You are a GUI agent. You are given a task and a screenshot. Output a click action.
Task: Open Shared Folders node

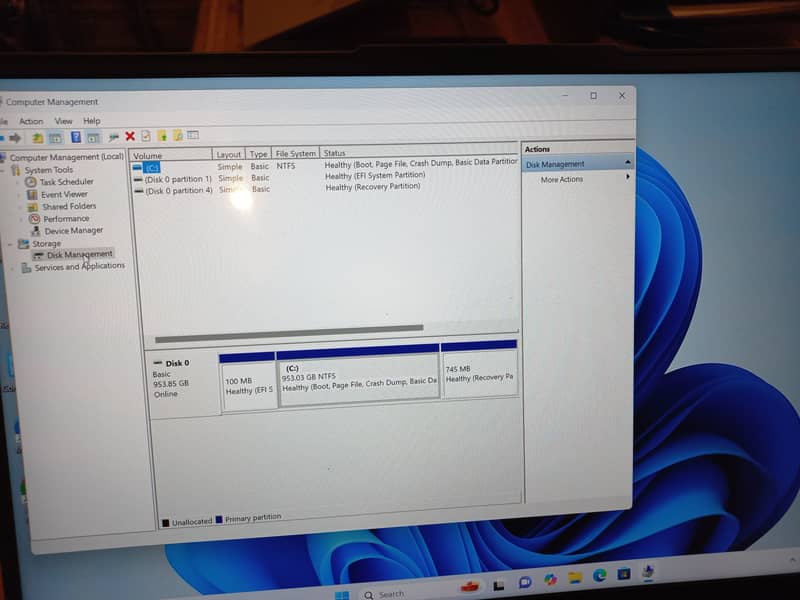(x=69, y=207)
